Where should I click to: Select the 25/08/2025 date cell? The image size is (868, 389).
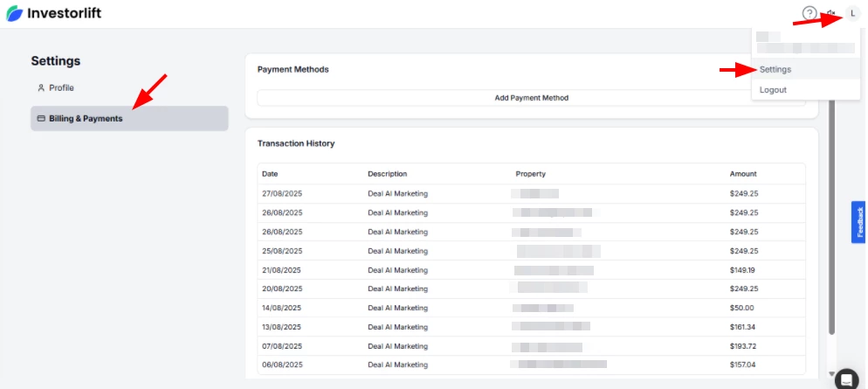(x=282, y=251)
